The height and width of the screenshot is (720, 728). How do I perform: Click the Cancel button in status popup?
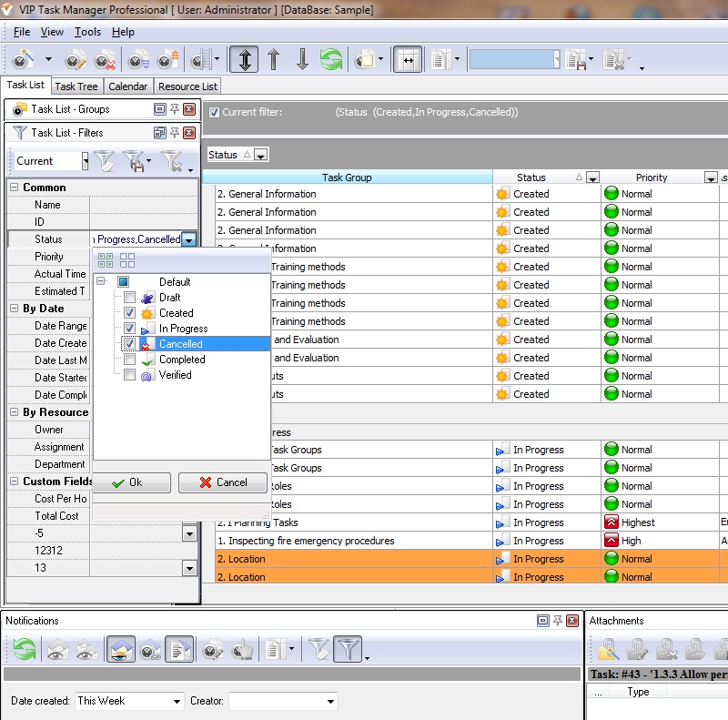tap(223, 482)
